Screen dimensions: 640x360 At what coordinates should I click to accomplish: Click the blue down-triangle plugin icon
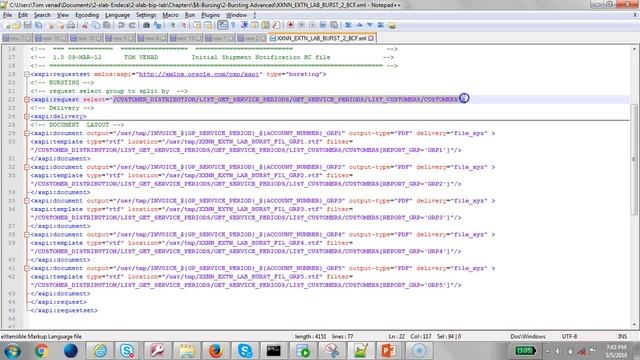[x=370, y=25]
